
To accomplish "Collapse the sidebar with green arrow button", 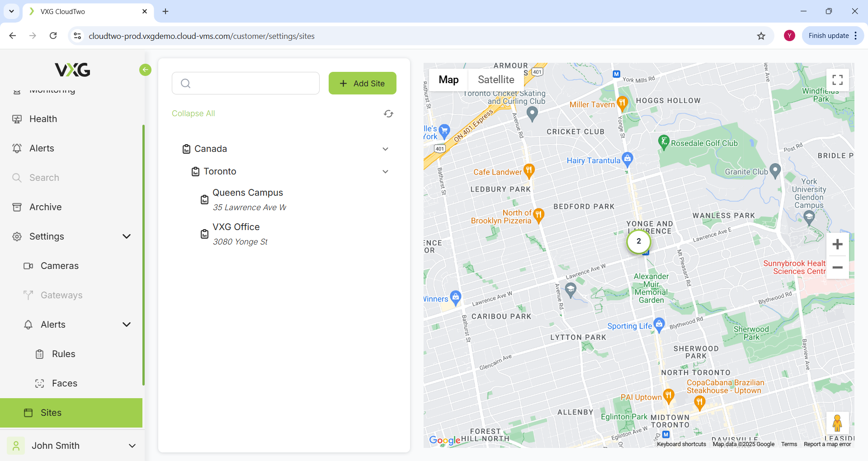I will (x=145, y=70).
